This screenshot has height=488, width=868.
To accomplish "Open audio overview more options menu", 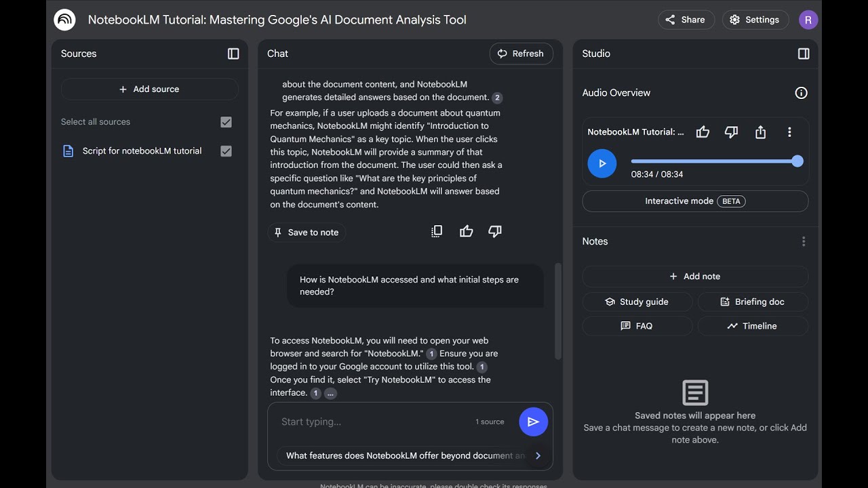I will (x=789, y=132).
